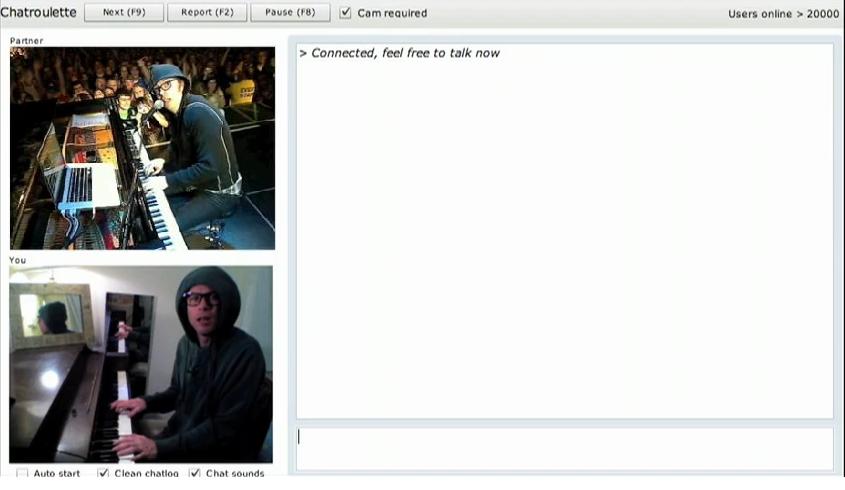Image resolution: width=845 pixels, height=490 pixels.
Task: Skip to the next partner with Next (F9)
Action: click(x=124, y=12)
